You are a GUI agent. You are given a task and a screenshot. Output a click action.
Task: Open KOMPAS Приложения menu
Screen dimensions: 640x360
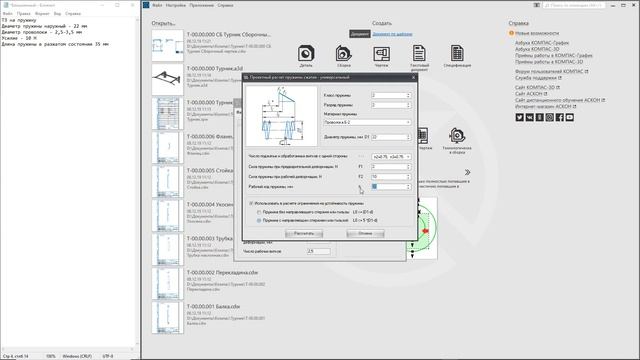pyautogui.click(x=202, y=5)
